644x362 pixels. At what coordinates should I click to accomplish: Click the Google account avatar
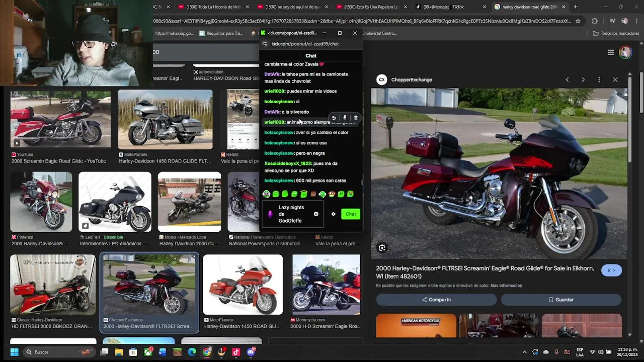pyautogui.click(x=625, y=52)
